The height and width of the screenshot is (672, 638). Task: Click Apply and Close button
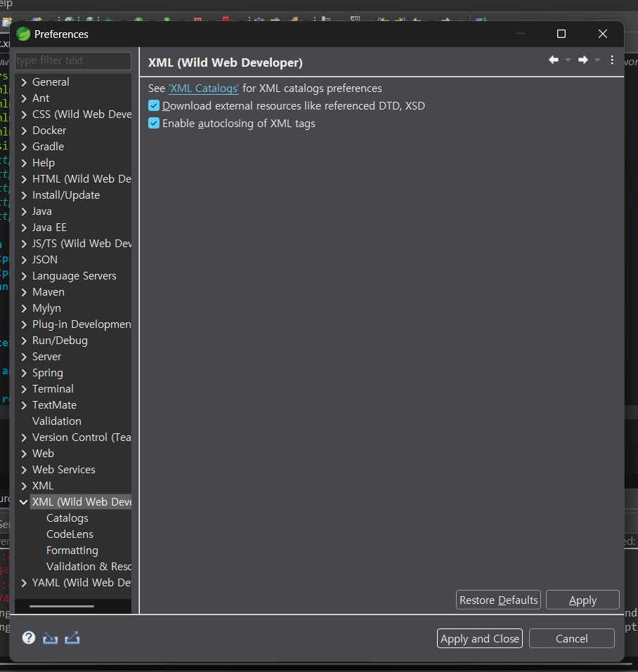[x=480, y=638]
